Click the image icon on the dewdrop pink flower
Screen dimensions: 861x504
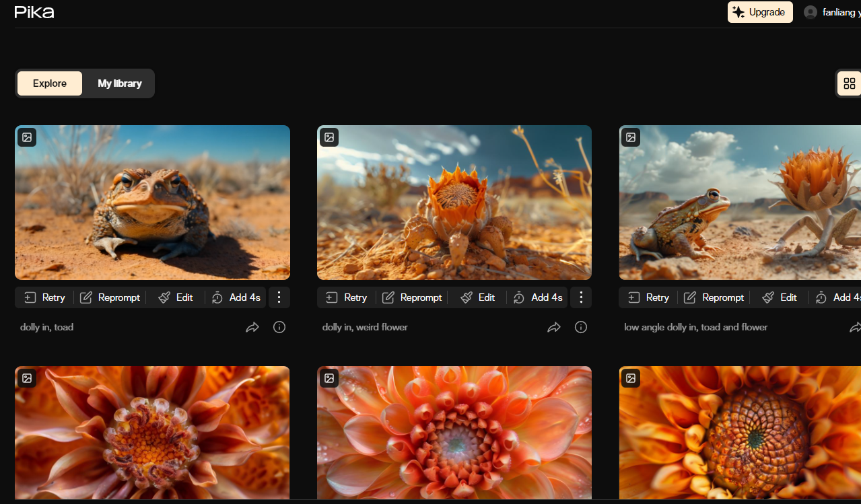point(329,378)
